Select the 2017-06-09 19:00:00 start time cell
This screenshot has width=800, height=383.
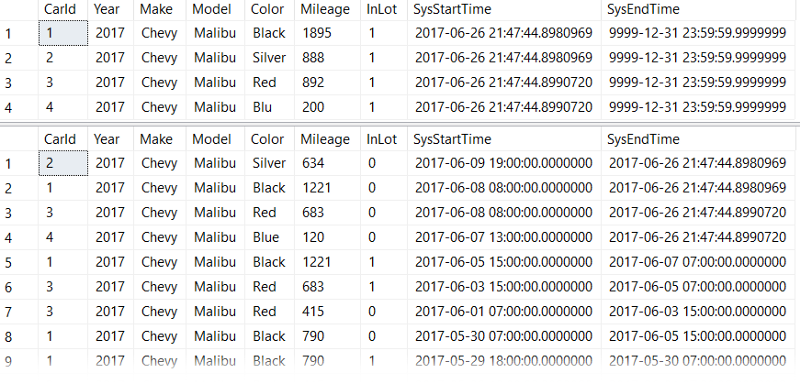[504, 163]
